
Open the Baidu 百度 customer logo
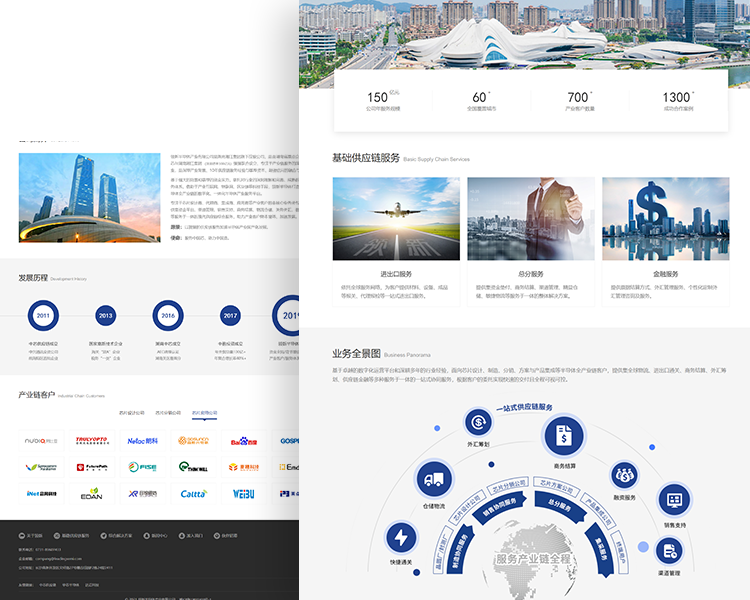pos(244,441)
